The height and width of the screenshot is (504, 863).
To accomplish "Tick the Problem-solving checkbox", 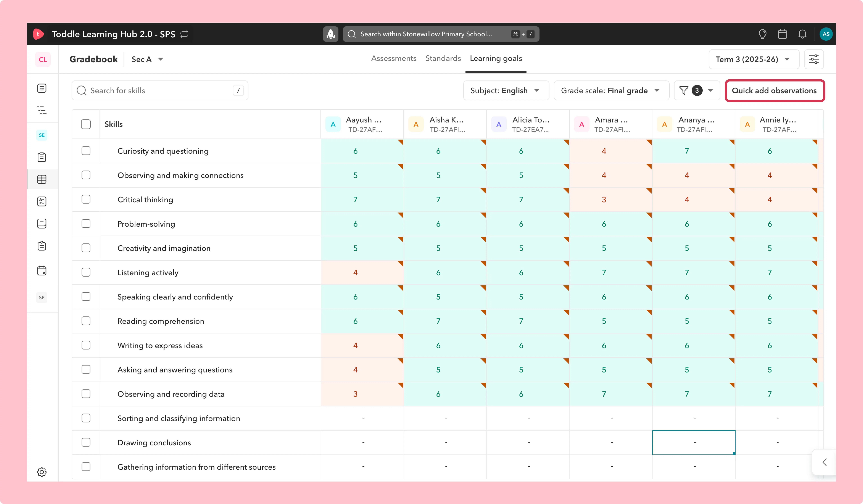I will point(86,224).
